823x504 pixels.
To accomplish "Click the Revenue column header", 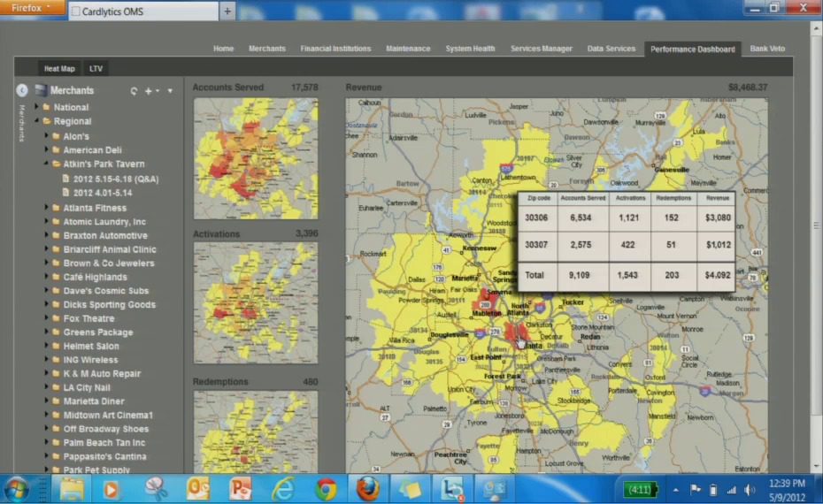I will pyautogui.click(x=717, y=198).
